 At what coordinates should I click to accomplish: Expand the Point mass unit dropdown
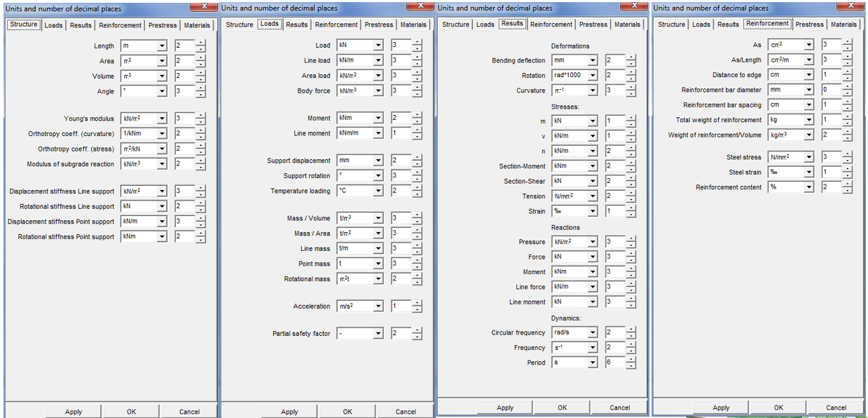pos(378,263)
